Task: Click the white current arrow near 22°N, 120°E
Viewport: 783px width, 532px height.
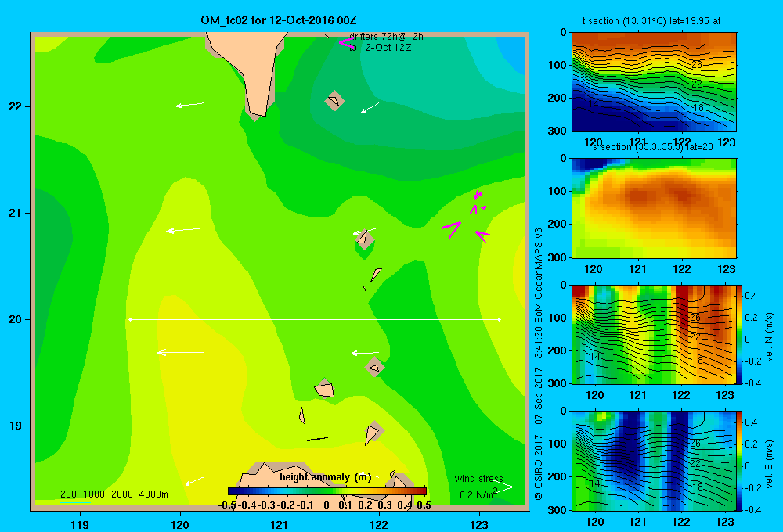Action: 189,105
